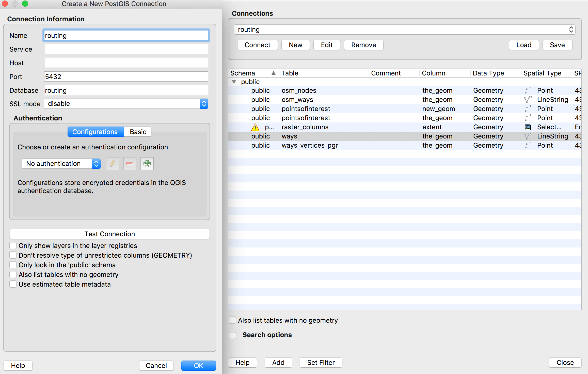
Task: Collapse the public schema tree node
Action: 234,82
